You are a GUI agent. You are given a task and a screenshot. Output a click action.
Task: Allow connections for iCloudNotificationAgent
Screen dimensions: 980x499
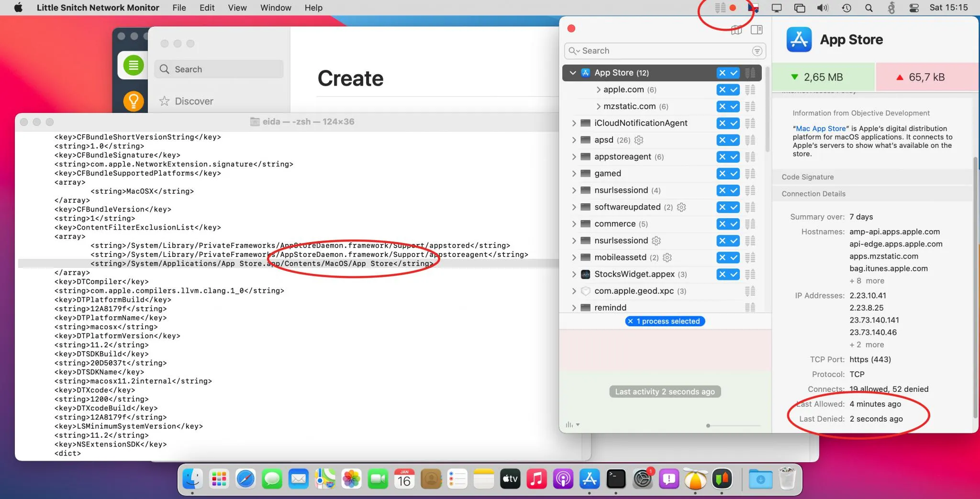pyautogui.click(x=734, y=123)
